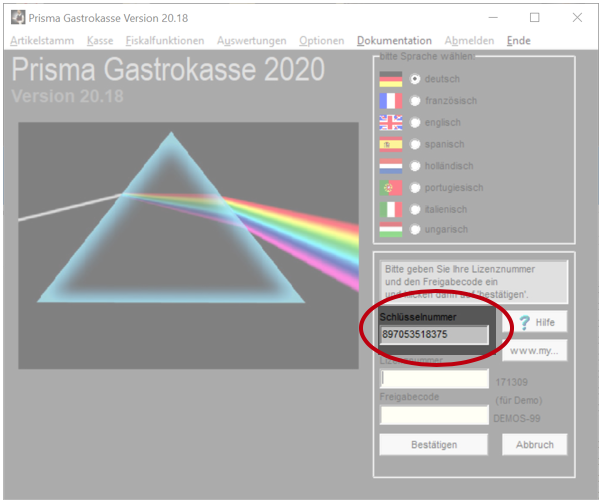
Task: Click the demo license number 171309
Action: (511, 382)
